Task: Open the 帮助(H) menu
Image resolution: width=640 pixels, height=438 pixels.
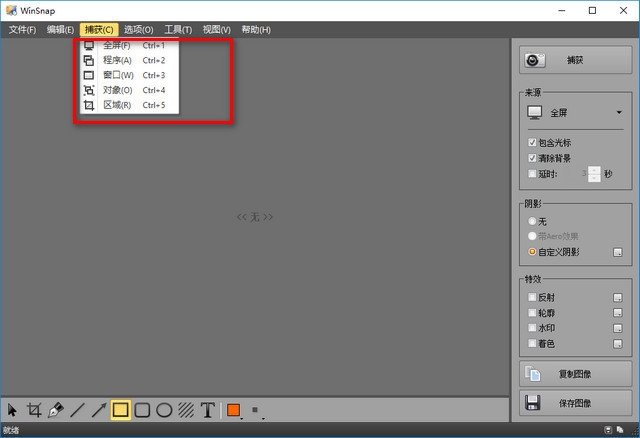Action: tap(256, 29)
